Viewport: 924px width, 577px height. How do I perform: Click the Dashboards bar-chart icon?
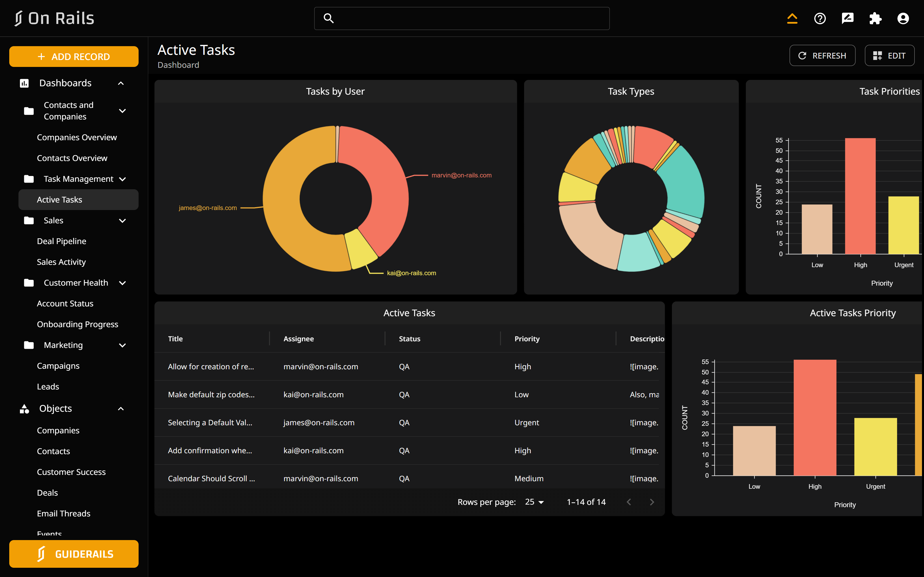point(24,83)
